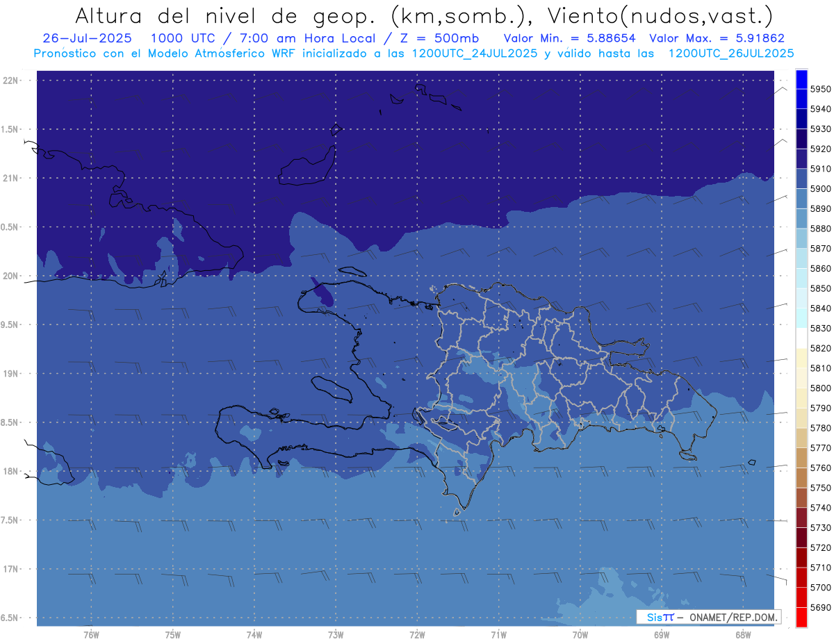Click the '71W' longitude label
The image size is (834, 644).
click(x=498, y=634)
